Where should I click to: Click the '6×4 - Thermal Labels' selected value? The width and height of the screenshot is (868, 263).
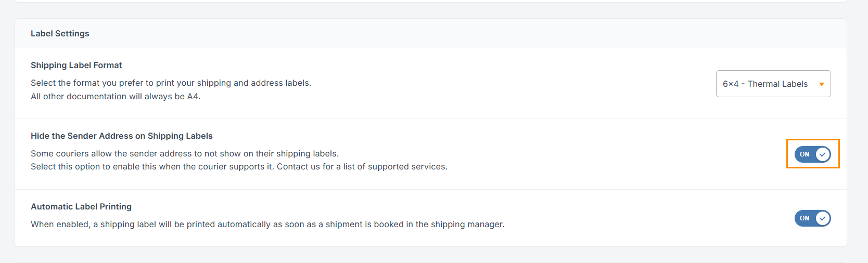(x=765, y=84)
